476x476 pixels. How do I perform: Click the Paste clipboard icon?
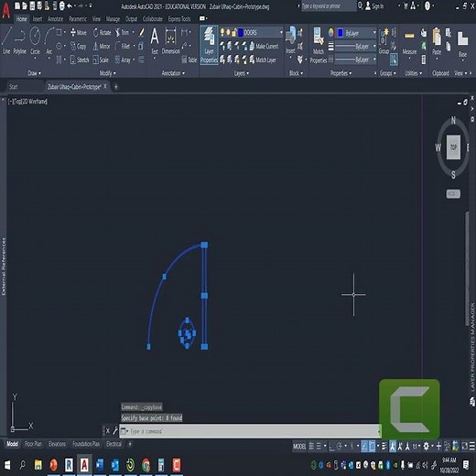(x=437, y=41)
